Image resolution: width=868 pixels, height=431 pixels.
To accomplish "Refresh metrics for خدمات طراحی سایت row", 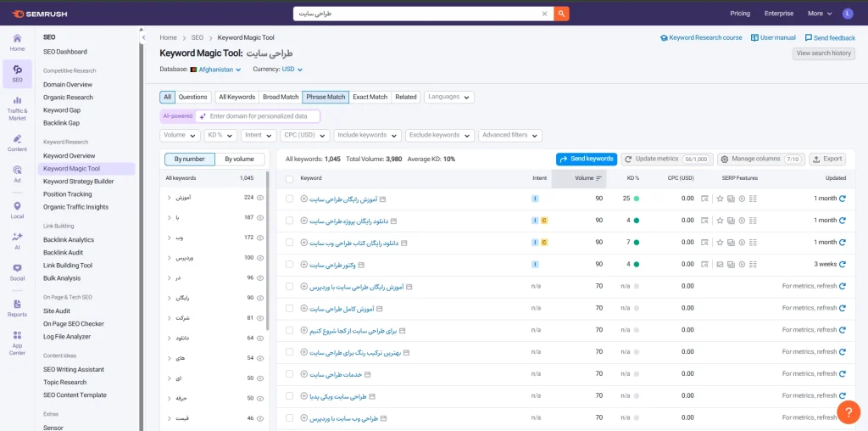I will tap(843, 374).
